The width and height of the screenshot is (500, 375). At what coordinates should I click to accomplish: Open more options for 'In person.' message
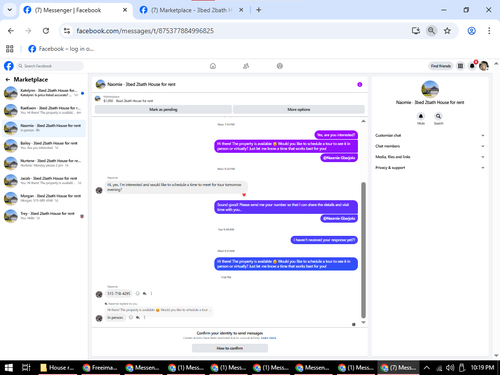144,317
